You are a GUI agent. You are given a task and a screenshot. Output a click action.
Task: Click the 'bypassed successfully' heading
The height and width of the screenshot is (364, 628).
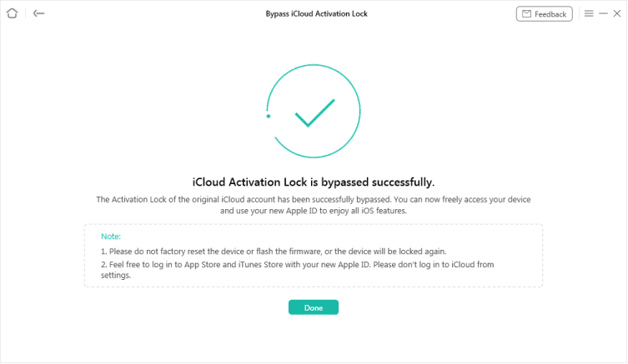[x=314, y=182]
